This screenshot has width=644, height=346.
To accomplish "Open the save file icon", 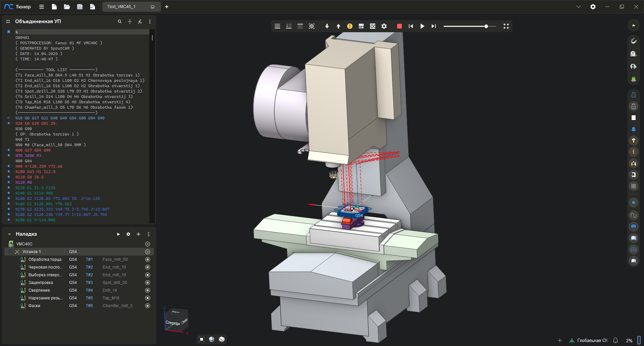I will [x=80, y=7].
